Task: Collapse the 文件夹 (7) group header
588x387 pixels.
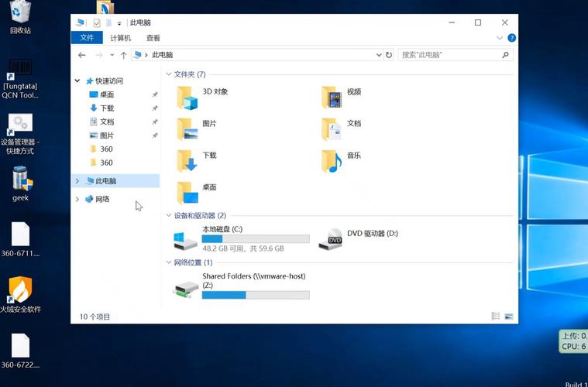Action: pos(168,74)
